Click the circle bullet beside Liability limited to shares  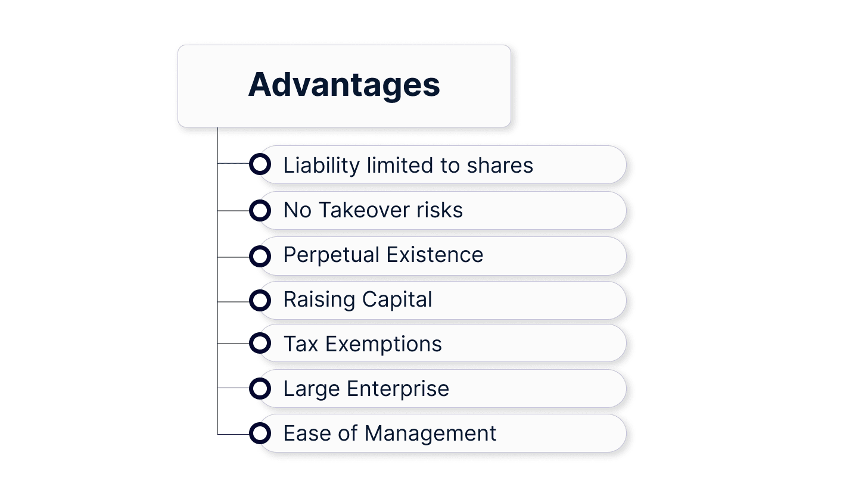260,164
